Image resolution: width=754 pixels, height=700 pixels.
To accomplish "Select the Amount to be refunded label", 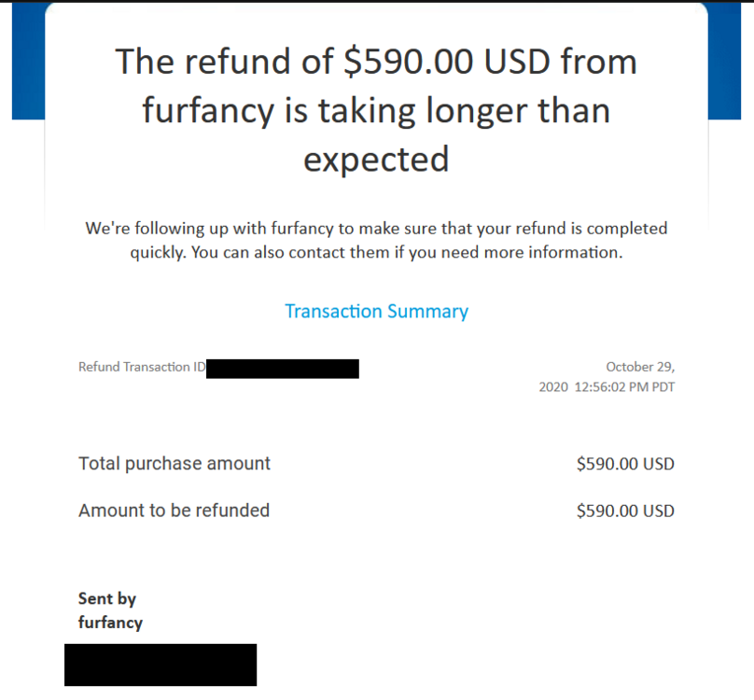I will point(175,511).
